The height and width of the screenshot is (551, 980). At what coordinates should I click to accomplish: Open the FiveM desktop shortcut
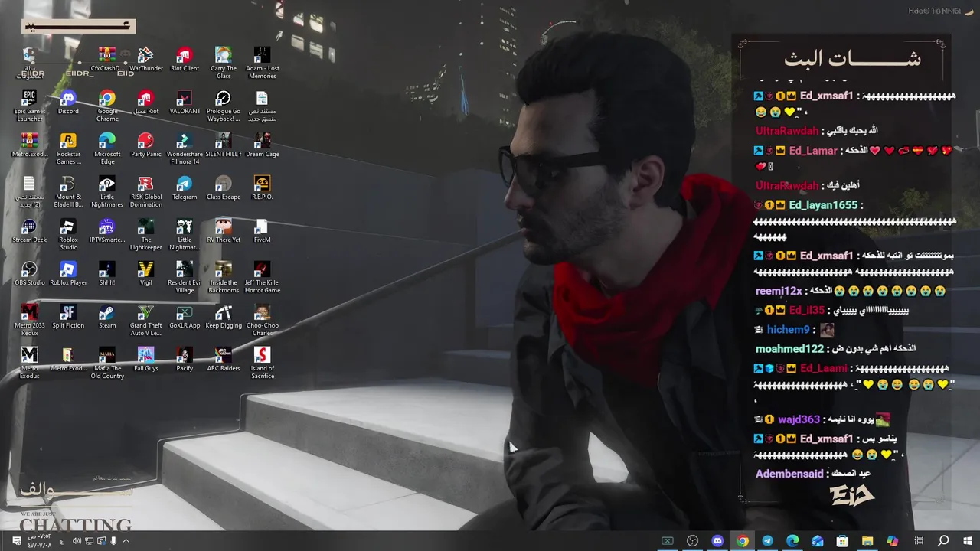pyautogui.click(x=262, y=231)
